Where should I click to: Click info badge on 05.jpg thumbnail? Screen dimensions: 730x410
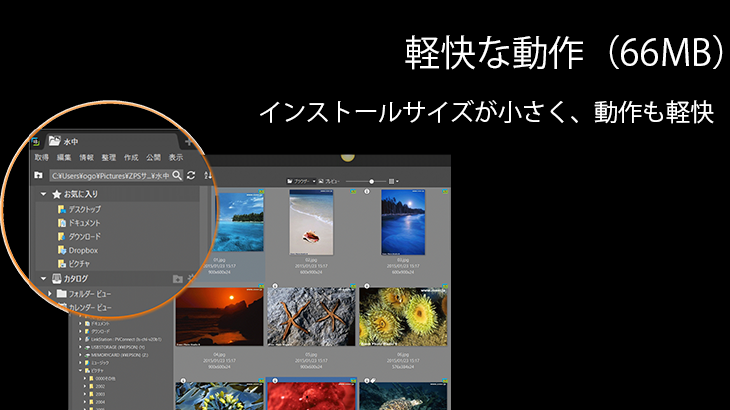coord(275,286)
